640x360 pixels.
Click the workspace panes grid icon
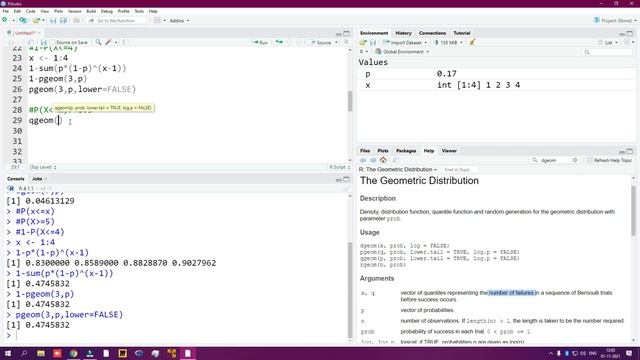pyautogui.click(x=157, y=20)
